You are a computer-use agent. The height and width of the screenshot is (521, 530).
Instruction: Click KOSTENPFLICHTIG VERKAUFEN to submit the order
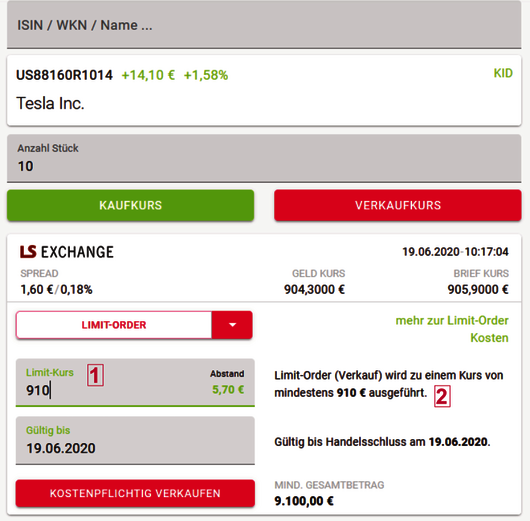tap(135, 493)
